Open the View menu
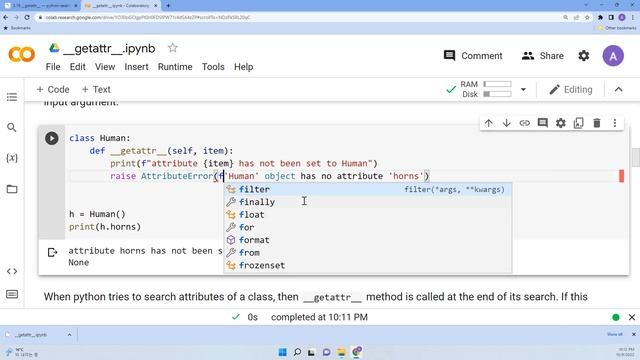 click(105, 67)
